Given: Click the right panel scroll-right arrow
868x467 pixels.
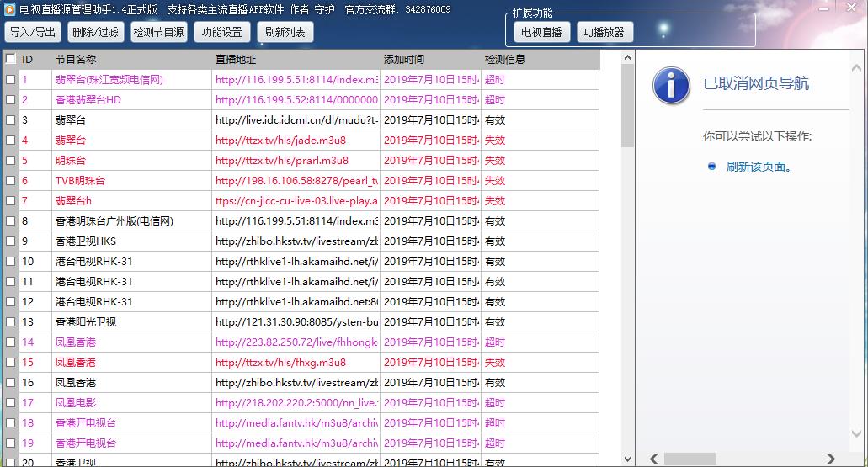Looking at the screenshot, I should coord(831,459).
